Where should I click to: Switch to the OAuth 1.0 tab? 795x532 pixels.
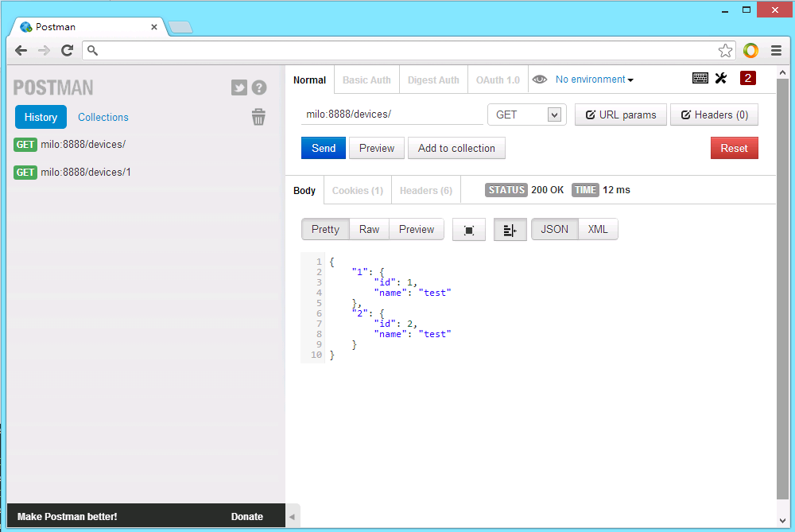498,80
